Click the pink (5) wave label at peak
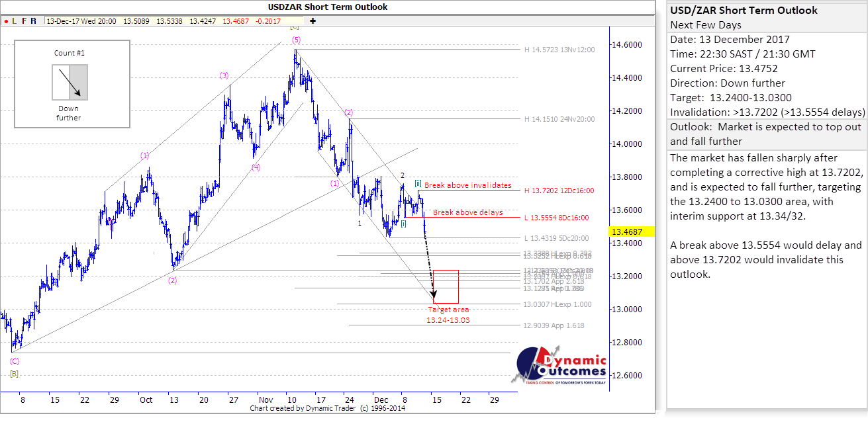868x424 pixels. click(296, 40)
